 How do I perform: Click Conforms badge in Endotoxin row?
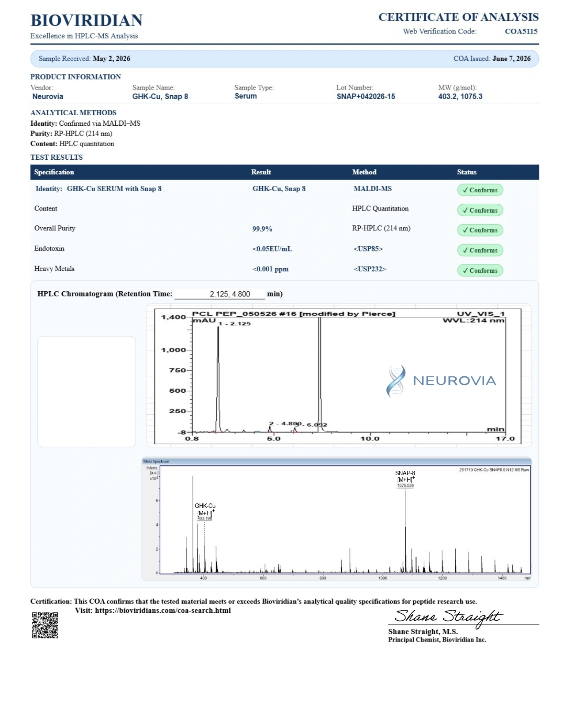480,251
